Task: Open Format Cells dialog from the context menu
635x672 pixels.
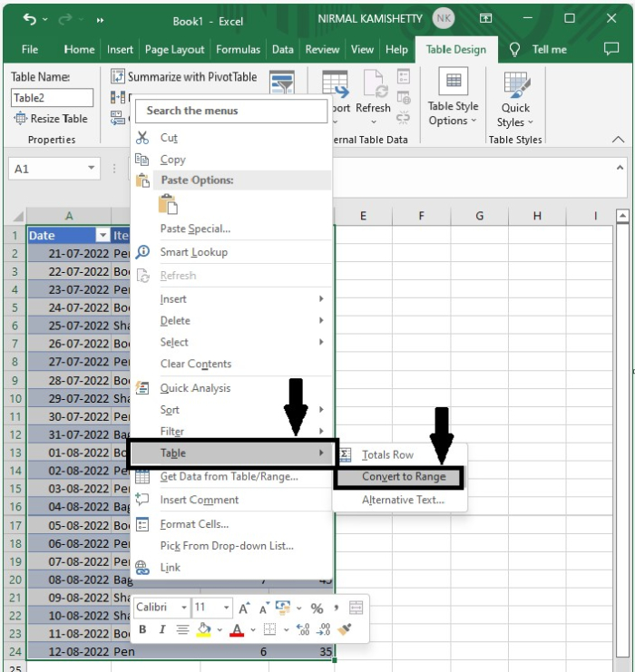Action: coord(231,523)
